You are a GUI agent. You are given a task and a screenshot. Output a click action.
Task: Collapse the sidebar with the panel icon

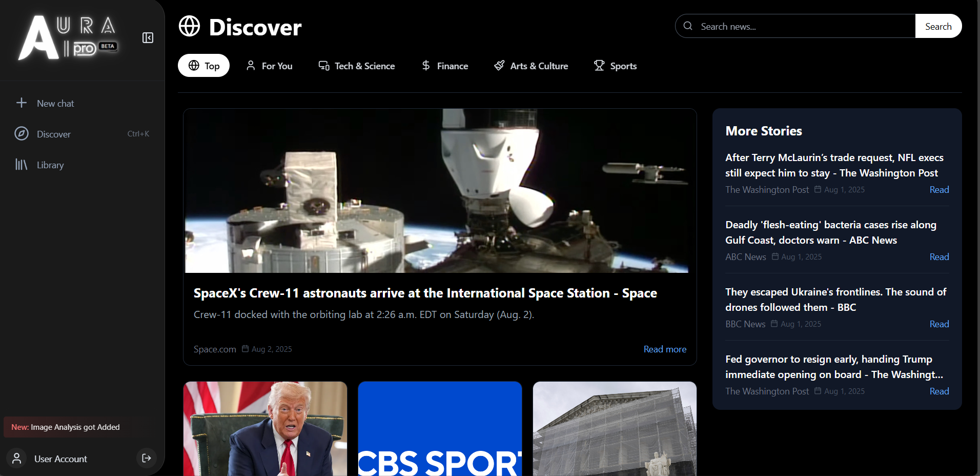pos(148,38)
